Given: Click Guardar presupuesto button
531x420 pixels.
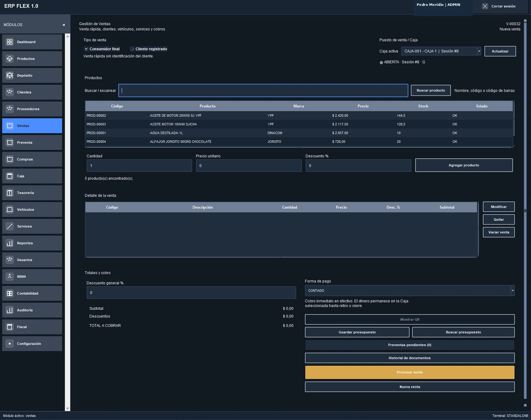Looking at the screenshot, I should [357, 332].
